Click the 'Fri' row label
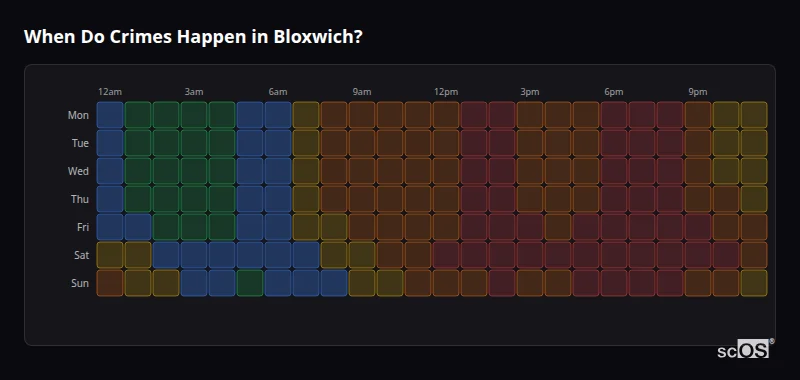This screenshot has height=380, width=800. click(x=83, y=227)
